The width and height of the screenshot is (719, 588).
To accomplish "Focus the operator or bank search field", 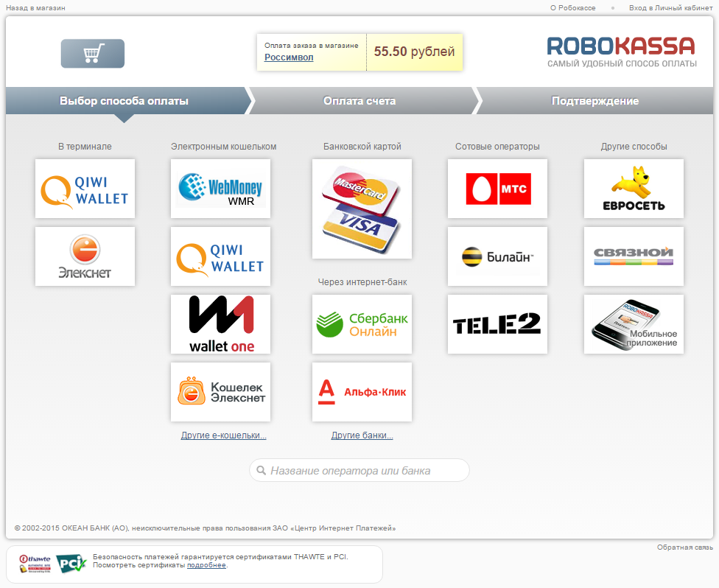I will pos(359,471).
